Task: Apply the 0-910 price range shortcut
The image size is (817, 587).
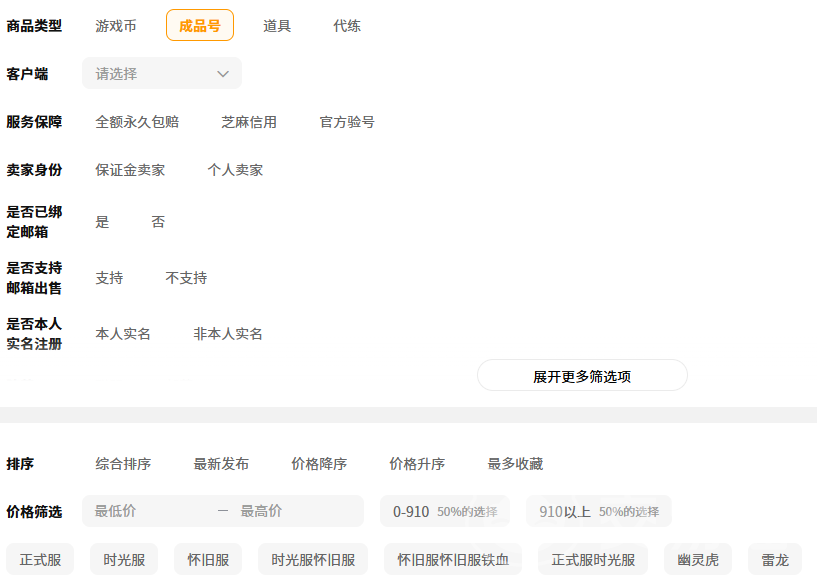Action: point(444,511)
